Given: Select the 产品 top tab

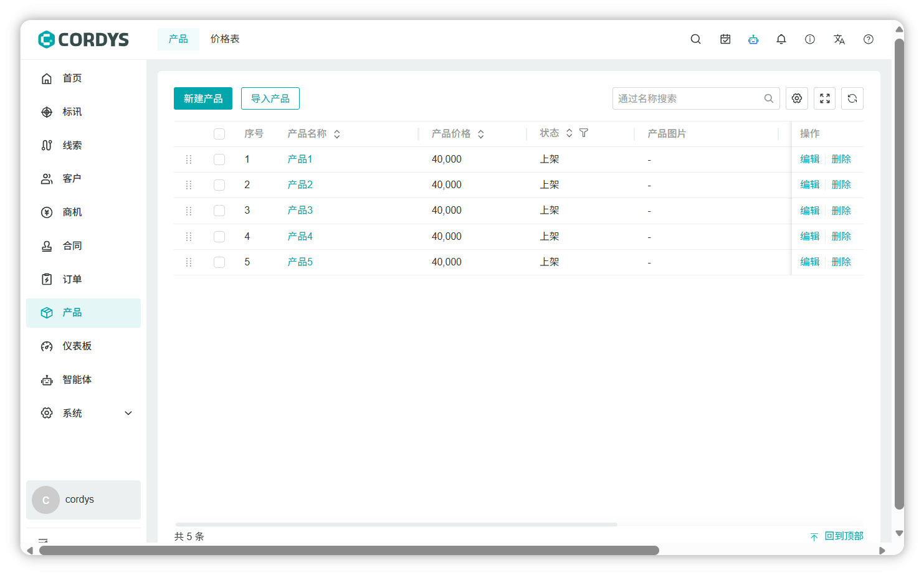Looking at the screenshot, I should point(178,39).
